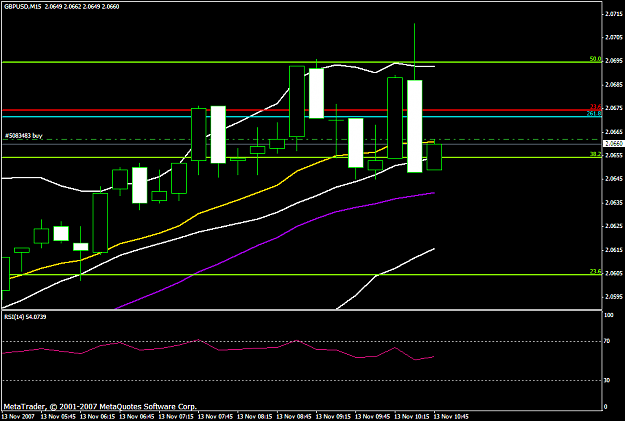Select the purple moving average line
625x421 pixels.
pyautogui.click(x=276, y=238)
